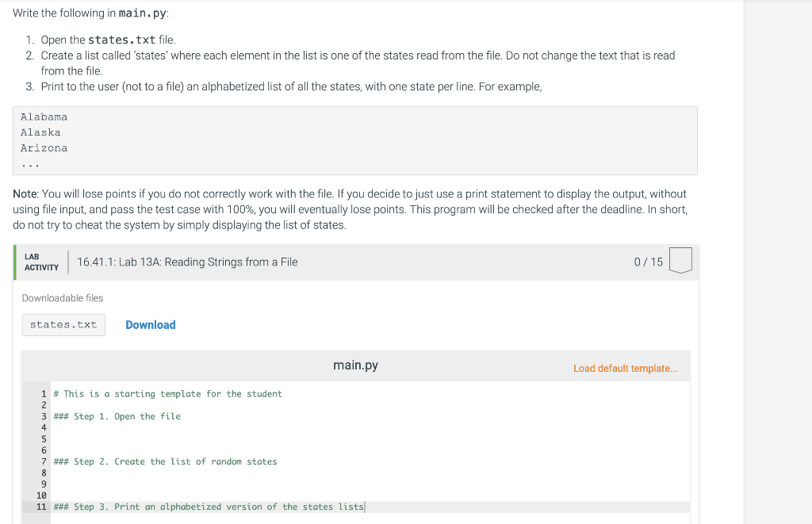Click line number 1 in the editor

pos(43,393)
